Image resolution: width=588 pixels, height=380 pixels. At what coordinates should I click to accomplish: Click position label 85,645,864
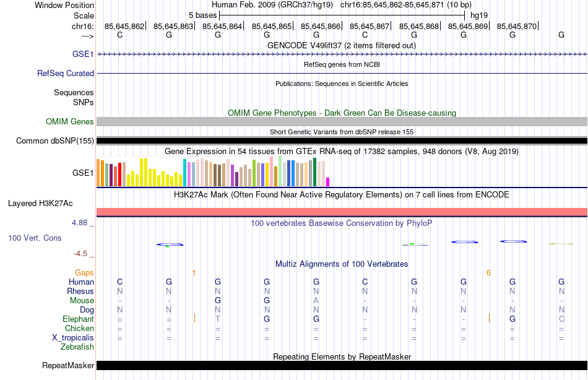(222, 26)
